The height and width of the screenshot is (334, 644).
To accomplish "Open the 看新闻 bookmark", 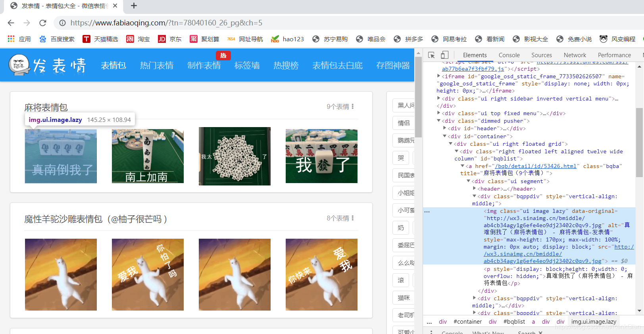I will [x=490, y=39].
